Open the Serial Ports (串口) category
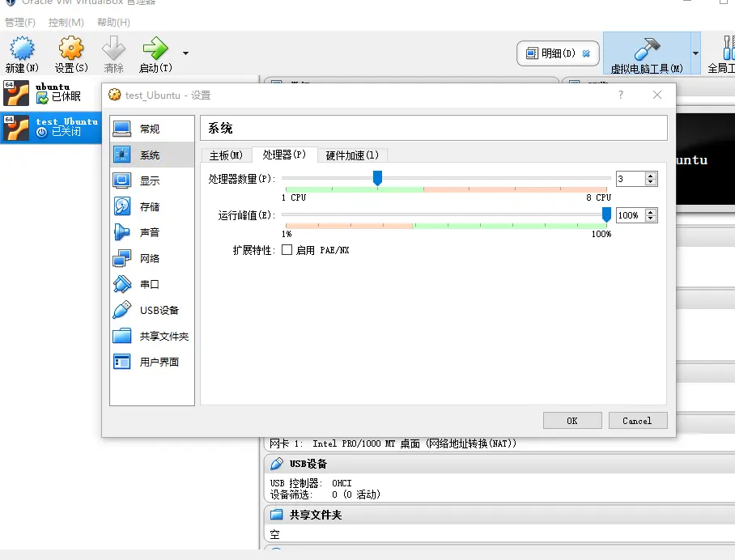 click(152, 284)
